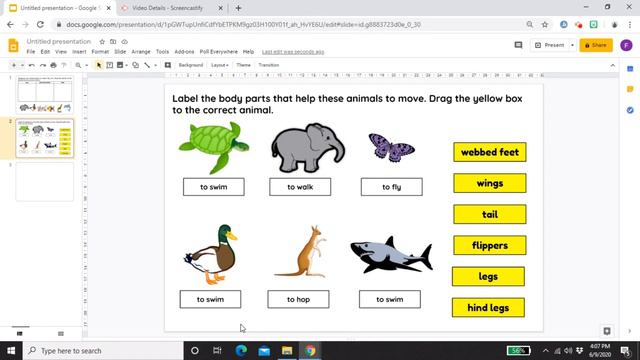Image resolution: width=640 pixels, height=360 pixels.
Task: Open the Last edit was seconds ago link
Action: click(x=293, y=52)
